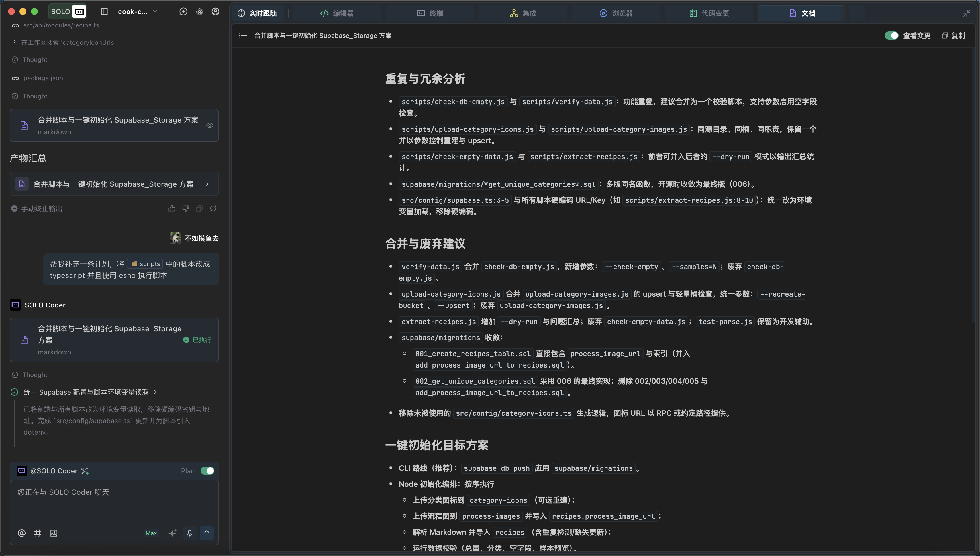The height and width of the screenshot is (556, 980).
Task: Toggle the sidebar panel layout icon
Action: tap(104, 12)
